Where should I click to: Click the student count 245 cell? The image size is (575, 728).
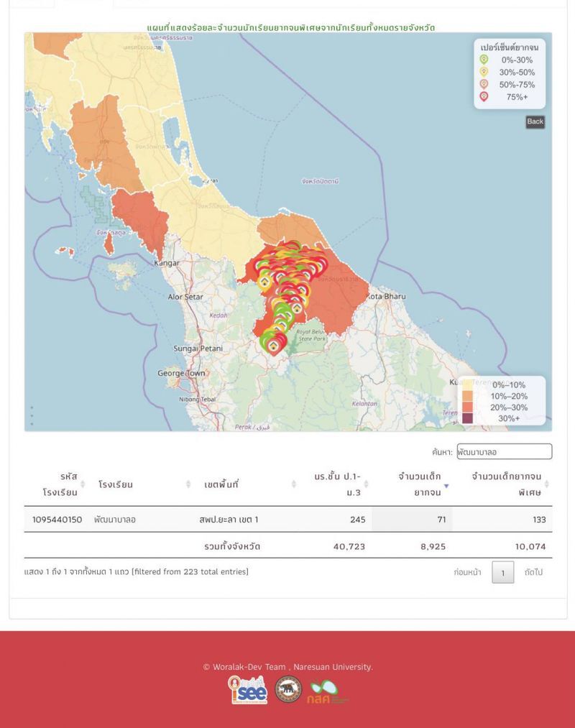(x=358, y=520)
